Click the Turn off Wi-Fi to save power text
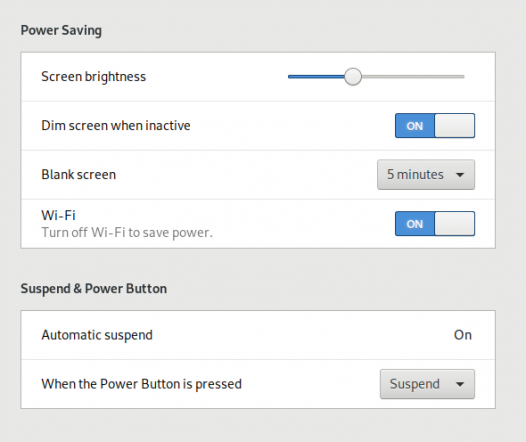The height and width of the screenshot is (442, 526). 127,232
